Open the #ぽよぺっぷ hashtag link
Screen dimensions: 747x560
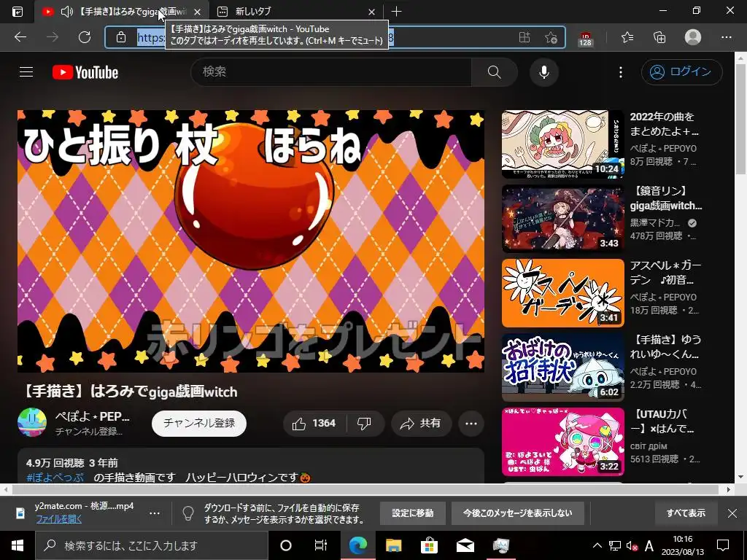pos(55,477)
